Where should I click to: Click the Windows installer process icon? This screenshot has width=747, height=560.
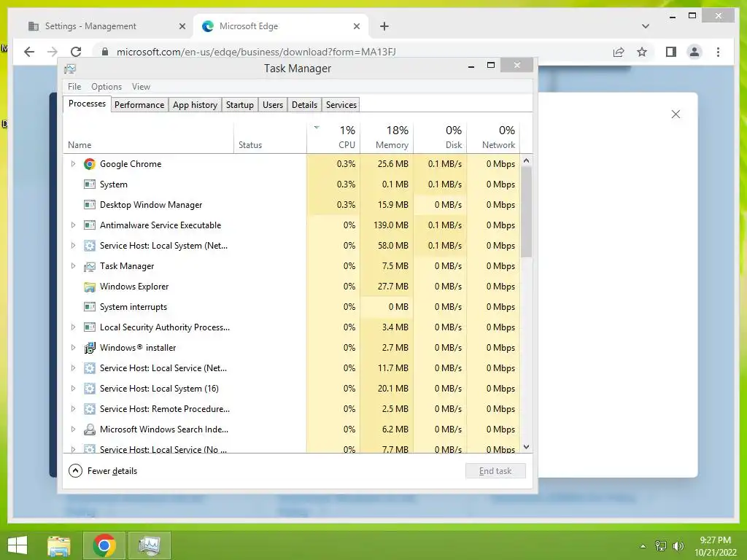tap(89, 348)
